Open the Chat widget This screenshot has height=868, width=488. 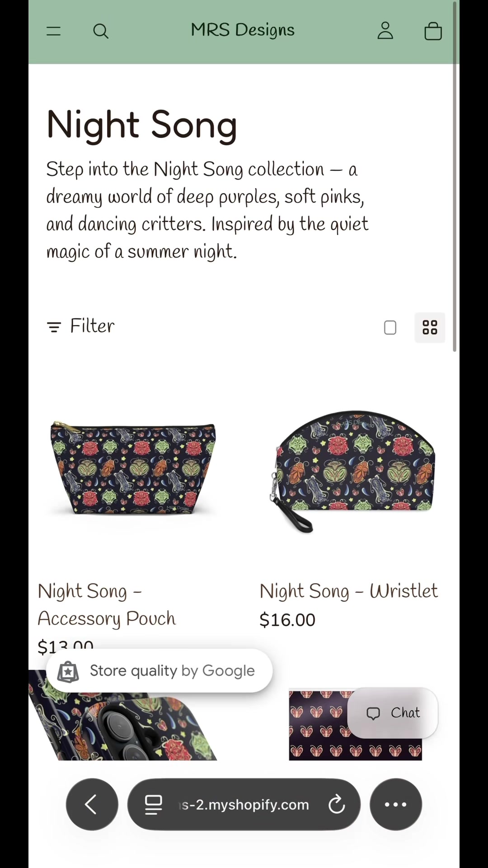click(x=392, y=713)
